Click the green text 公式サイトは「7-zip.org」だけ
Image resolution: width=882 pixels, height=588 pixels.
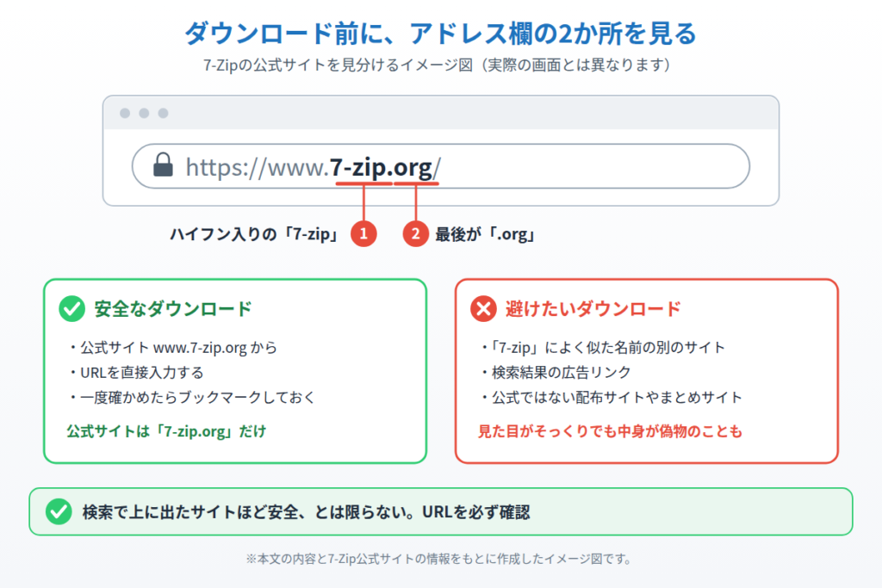click(x=166, y=431)
